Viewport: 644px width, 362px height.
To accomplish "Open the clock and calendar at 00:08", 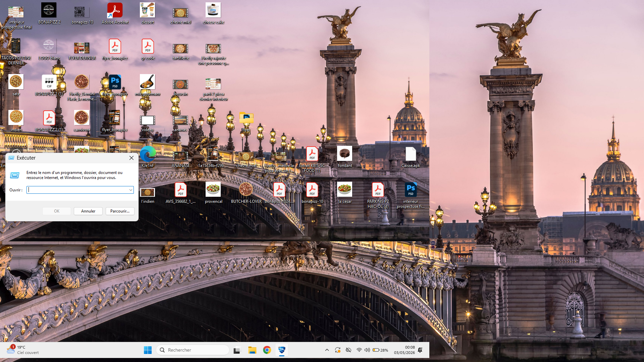I will tap(404, 350).
